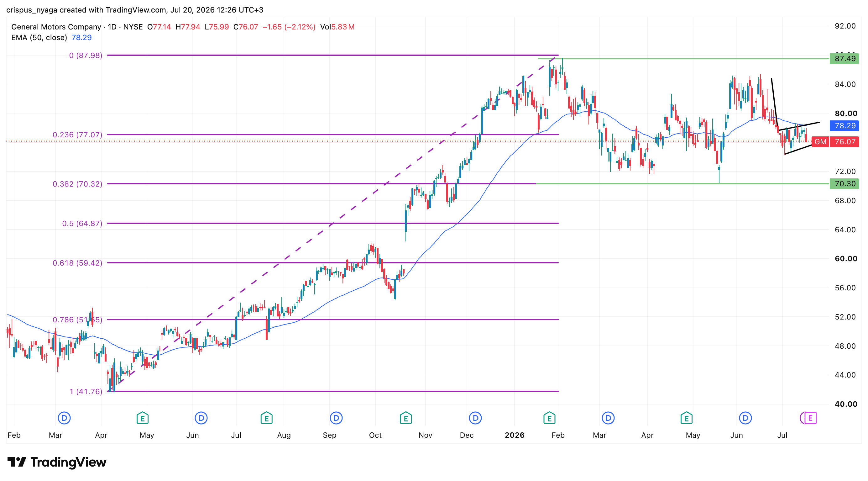The width and height of the screenshot is (868, 481).
Task: Click the EMA (50, close) indicator legend
Action: (39, 37)
